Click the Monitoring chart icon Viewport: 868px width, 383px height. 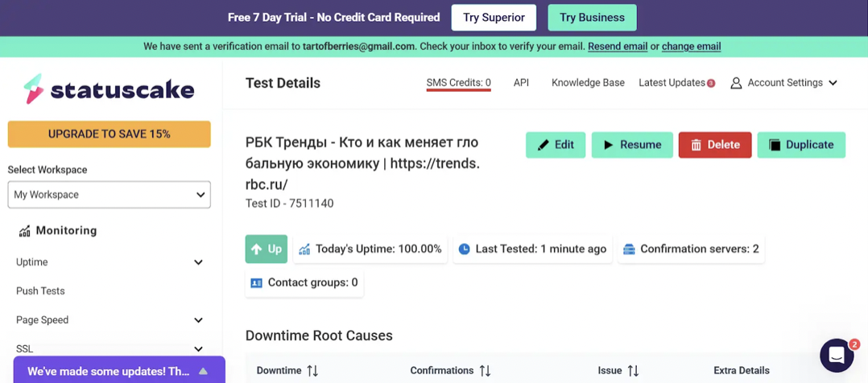point(24,231)
